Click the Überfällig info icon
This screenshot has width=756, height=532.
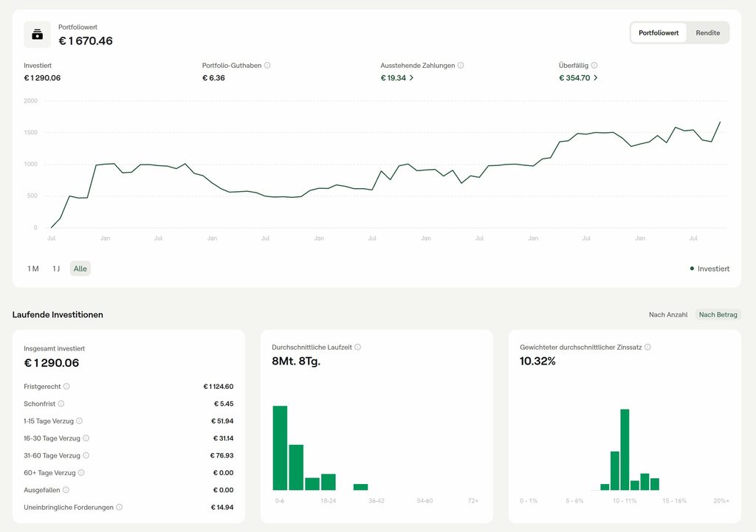point(594,66)
